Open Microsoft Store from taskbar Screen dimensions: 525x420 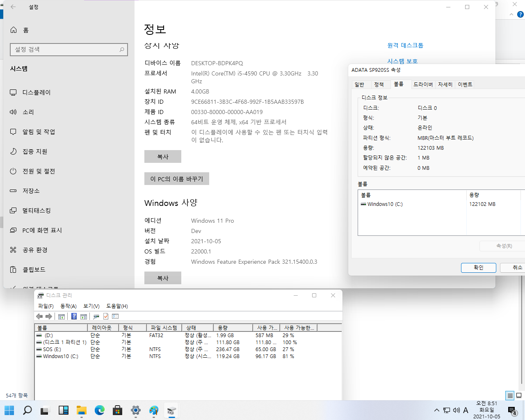pos(118,410)
